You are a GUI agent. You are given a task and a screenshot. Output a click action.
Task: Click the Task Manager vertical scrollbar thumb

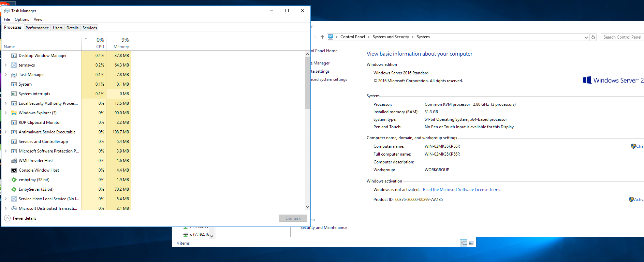click(307, 83)
